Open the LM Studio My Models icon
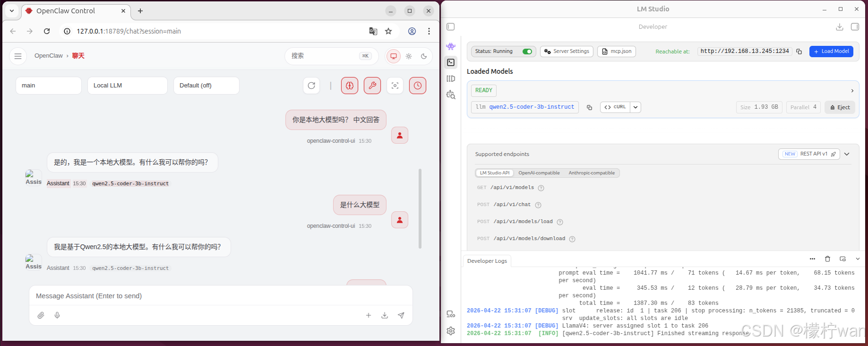 point(451,78)
